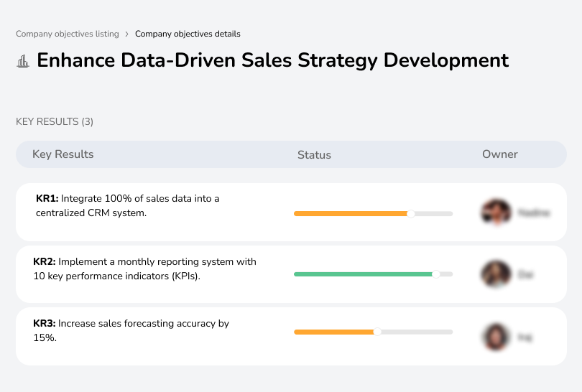This screenshot has width=582, height=392.
Task: Click the KEY RESULTS (3) section heading
Action: 55,121
